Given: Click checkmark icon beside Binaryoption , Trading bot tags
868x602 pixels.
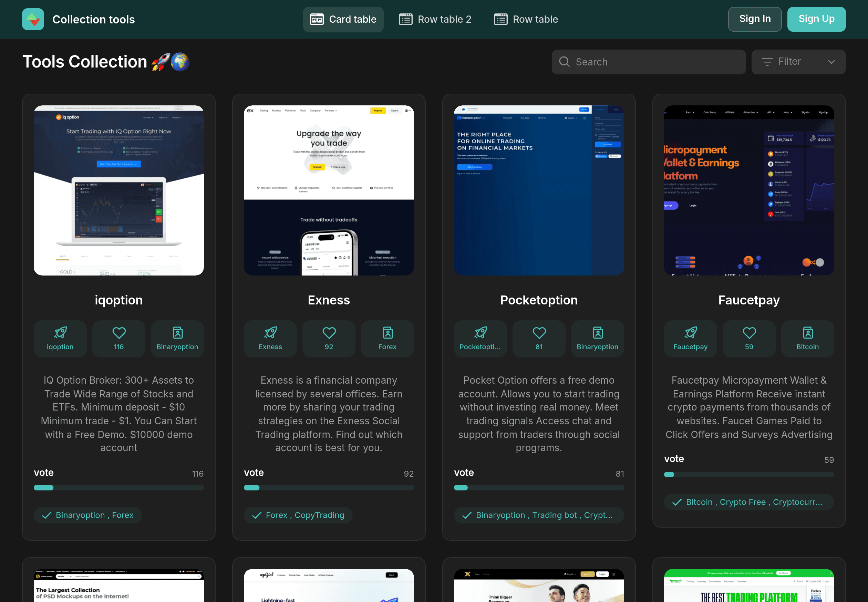Looking at the screenshot, I should click(467, 515).
